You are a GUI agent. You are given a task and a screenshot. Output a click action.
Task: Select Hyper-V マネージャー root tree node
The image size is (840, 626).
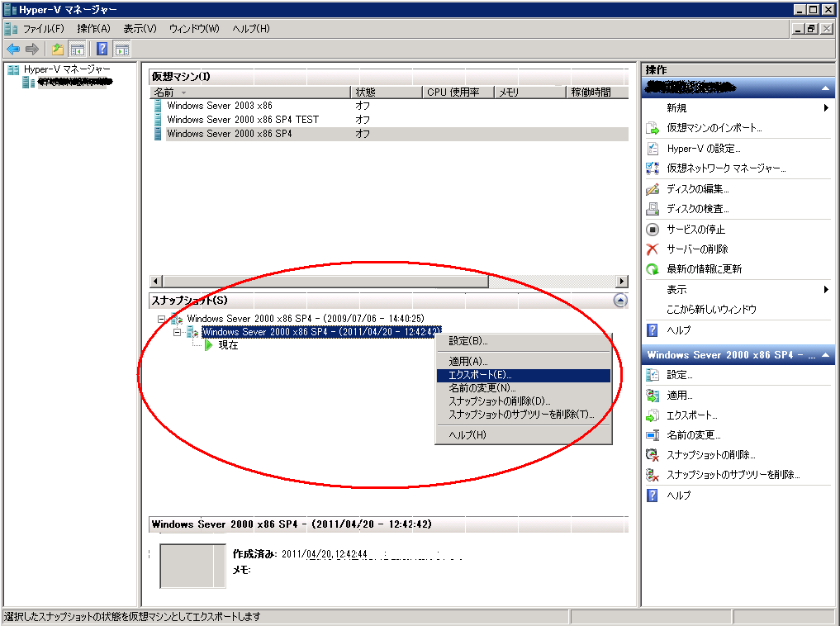[x=67, y=69]
